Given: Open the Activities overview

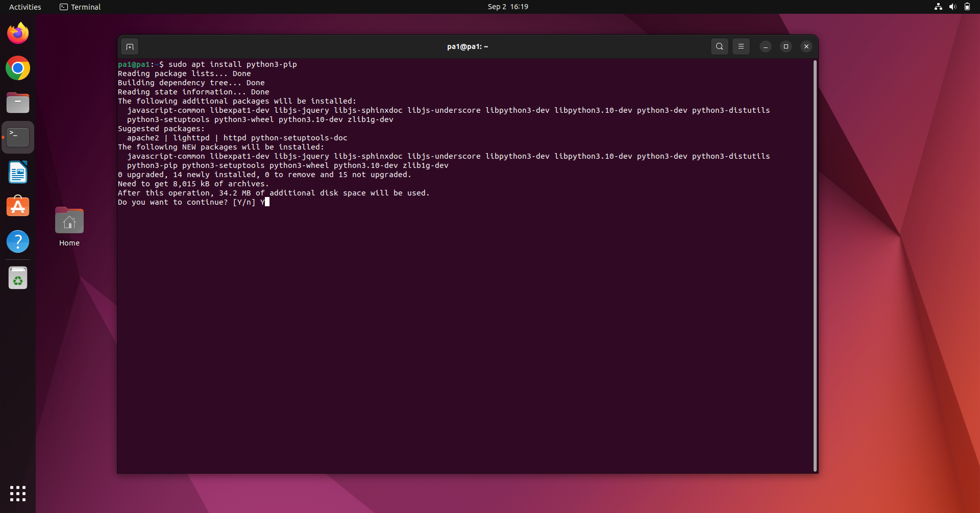Looking at the screenshot, I should 24,7.
